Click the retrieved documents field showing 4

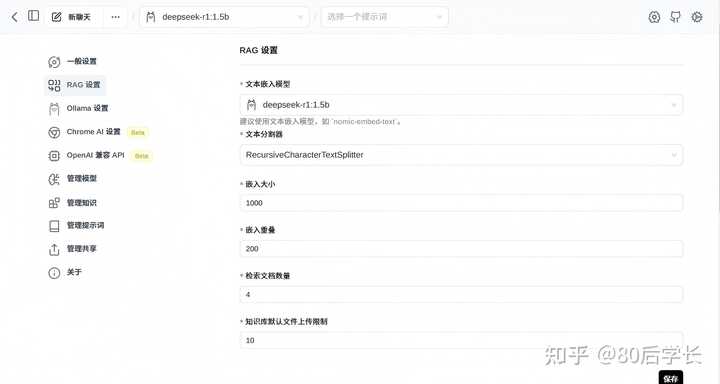pyautogui.click(x=461, y=294)
